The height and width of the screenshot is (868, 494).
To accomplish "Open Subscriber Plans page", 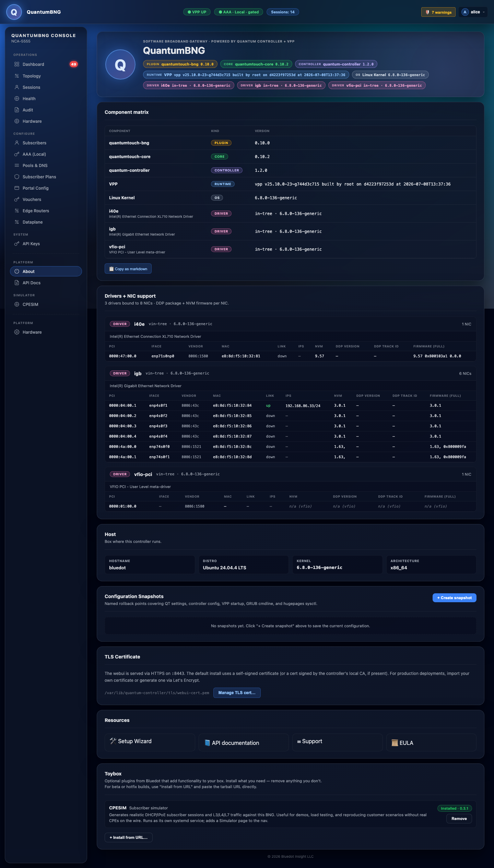I will pyautogui.click(x=46, y=177).
